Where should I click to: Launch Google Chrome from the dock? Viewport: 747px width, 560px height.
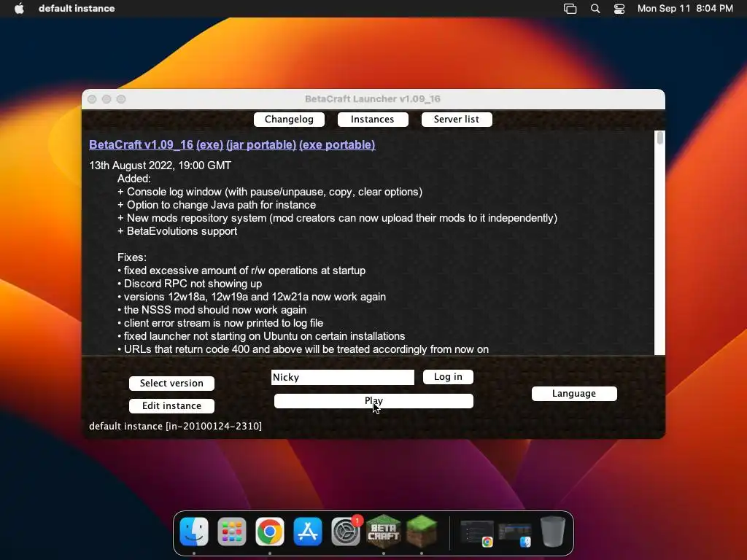(270, 532)
